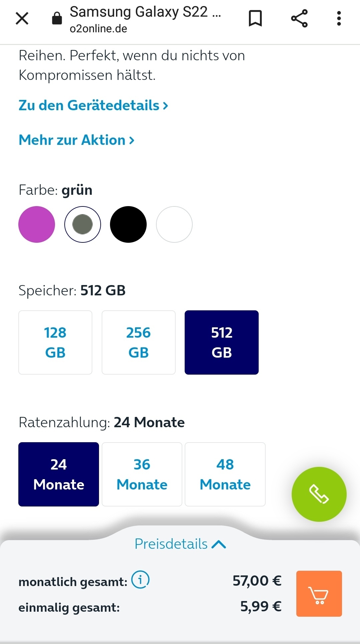
Task: Open Zu den Gerätedetails link
Action: click(93, 105)
